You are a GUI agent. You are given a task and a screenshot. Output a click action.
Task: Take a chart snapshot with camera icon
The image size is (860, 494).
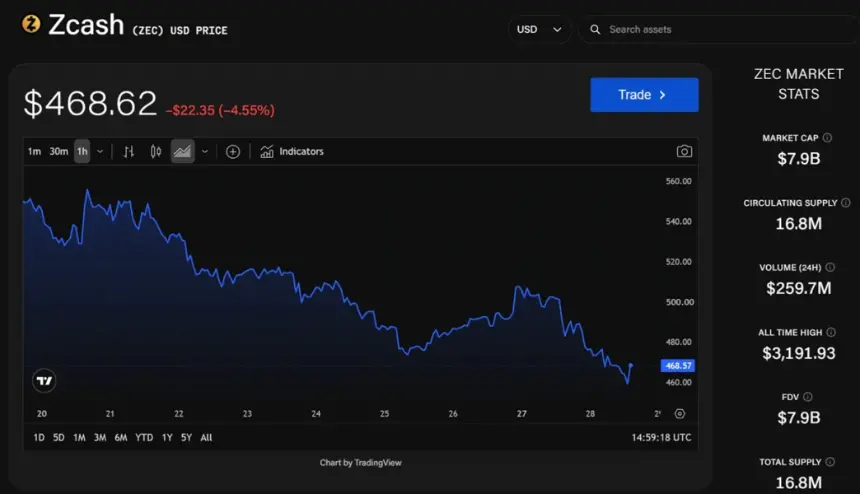[x=684, y=151]
